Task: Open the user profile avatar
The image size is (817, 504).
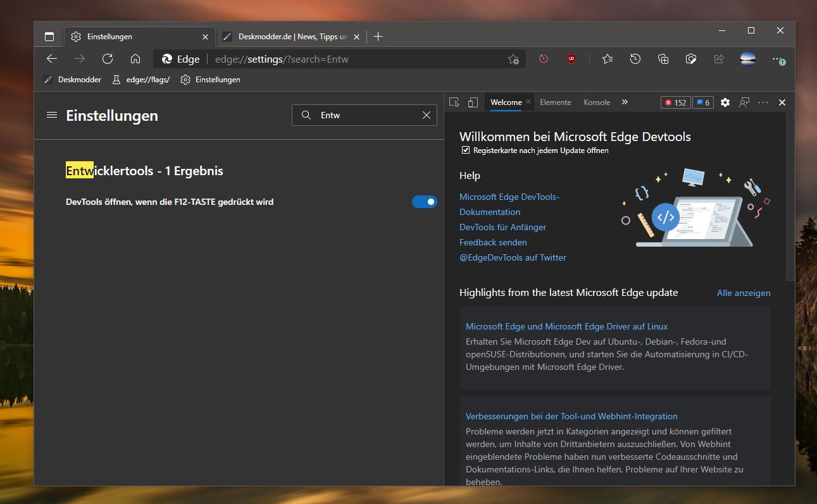Action: (748, 59)
